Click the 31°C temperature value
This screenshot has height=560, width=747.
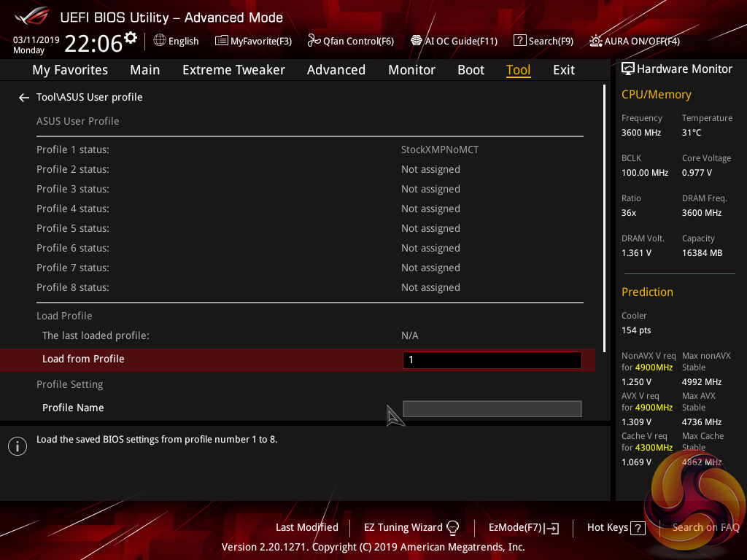coord(692,133)
